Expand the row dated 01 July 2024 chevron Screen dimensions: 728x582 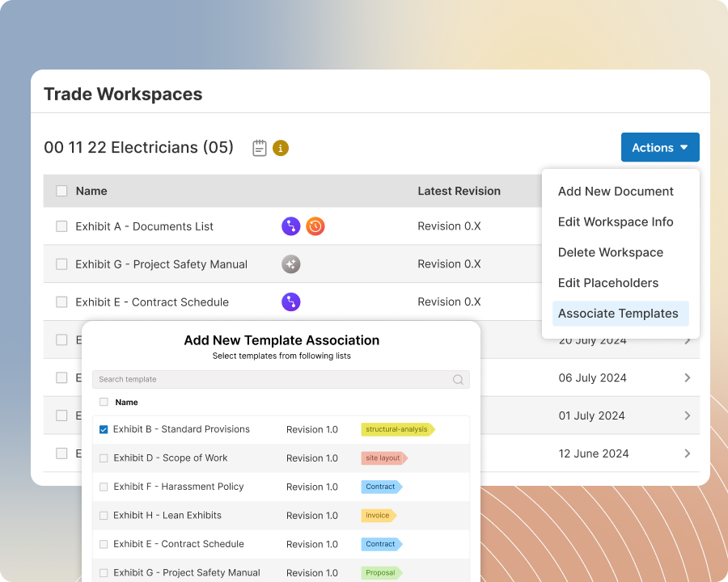click(x=688, y=415)
